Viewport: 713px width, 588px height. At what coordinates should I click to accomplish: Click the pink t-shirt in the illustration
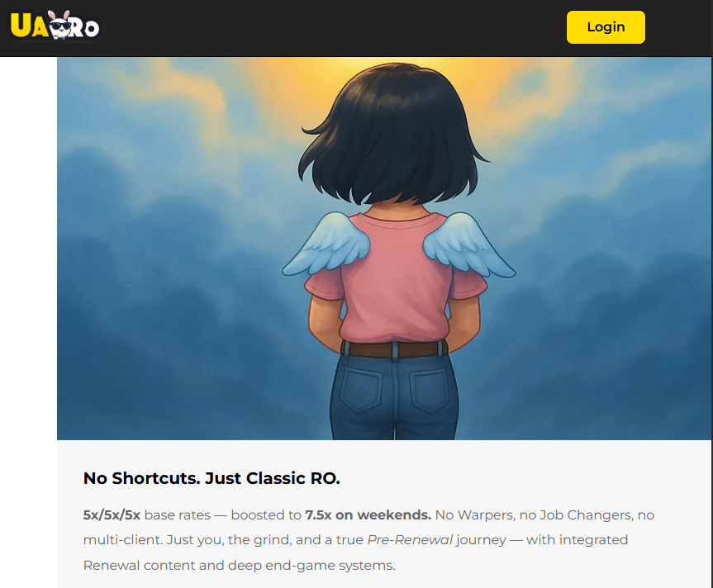coord(395,278)
